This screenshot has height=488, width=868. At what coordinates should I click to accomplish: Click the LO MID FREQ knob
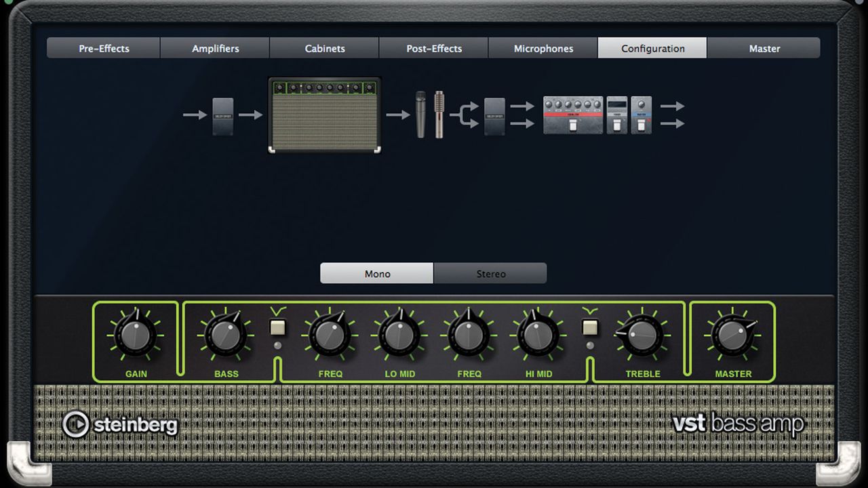pos(330,334)
